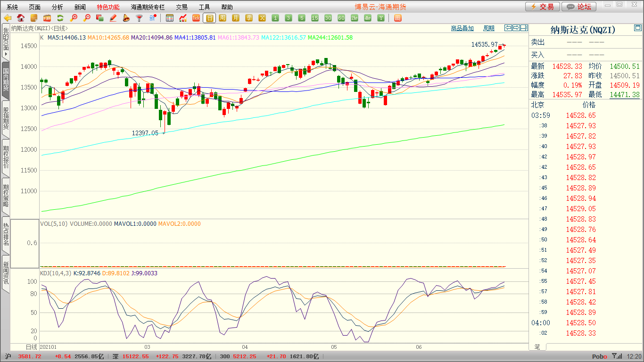Open the funnel filter icon
Image resolution: width=644 pixels, height=362 pixels.
tap(139, 18)
